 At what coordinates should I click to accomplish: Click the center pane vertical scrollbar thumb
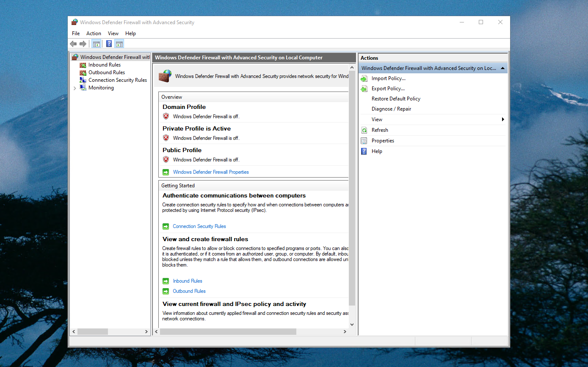[352, 189]
